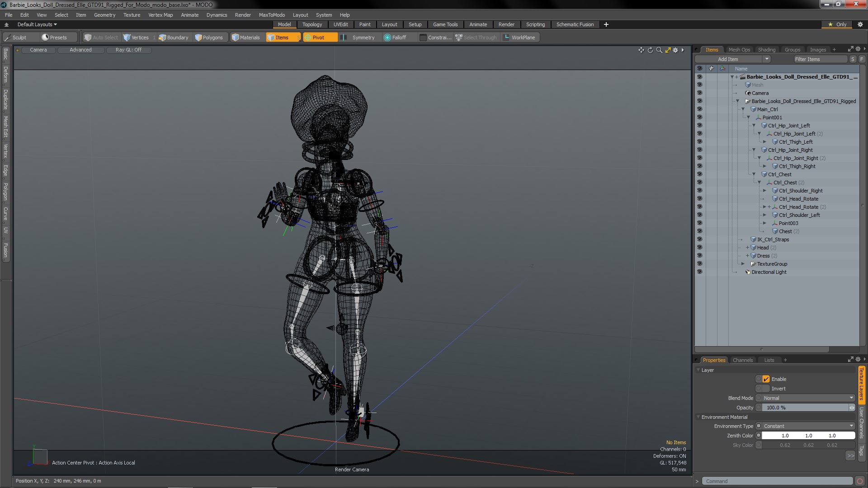Viewport: 868px width, 488px height.
Task: Click the viewport rotate icon
Action: pos(650,50)
